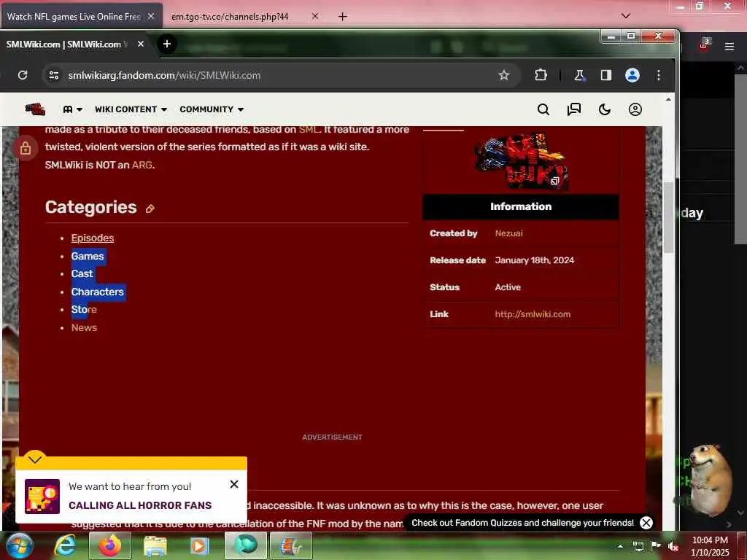Edit the Categories section pencil icon
The height and width of the screenshot is (560, 747).
pyautogui.click(x=150, y=209)
